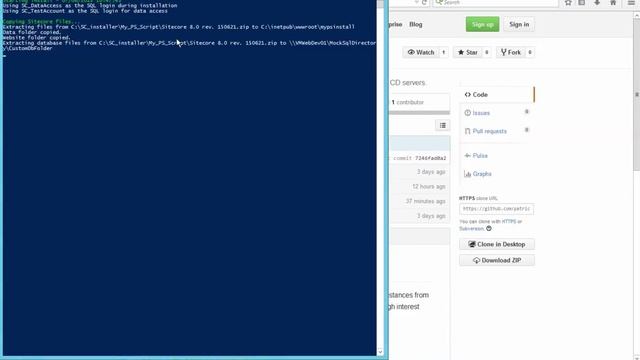This screenshot has width=640, height=360.
Task: Click the browser page scrollbar up arrow
Action: 636,16
